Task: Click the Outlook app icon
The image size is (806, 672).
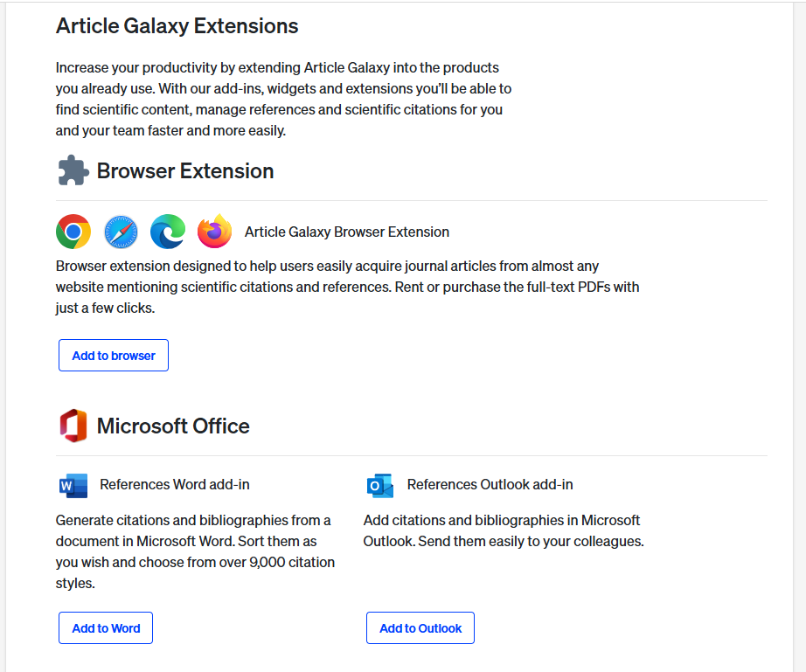Action: pos(380,485)
